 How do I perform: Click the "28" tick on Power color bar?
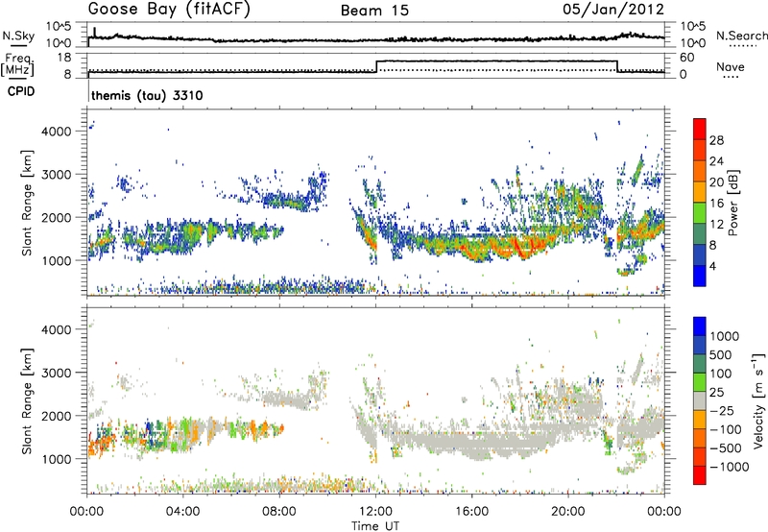[x=716, y=140]
